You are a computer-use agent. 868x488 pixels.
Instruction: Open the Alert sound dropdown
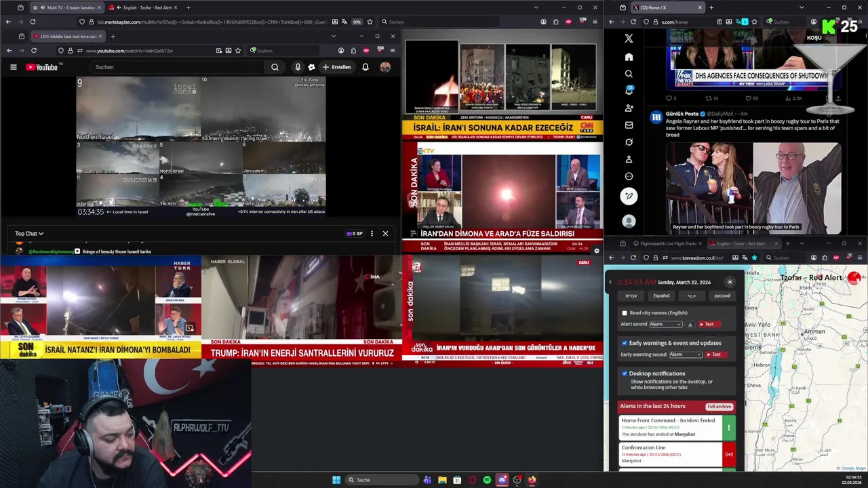pyautogui.click(x=666, y=324)
